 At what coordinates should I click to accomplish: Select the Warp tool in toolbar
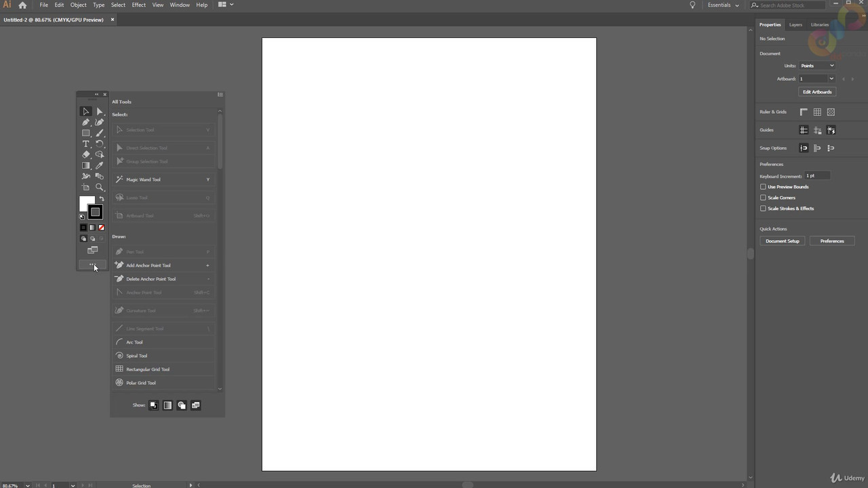click(x=85, y=176)
